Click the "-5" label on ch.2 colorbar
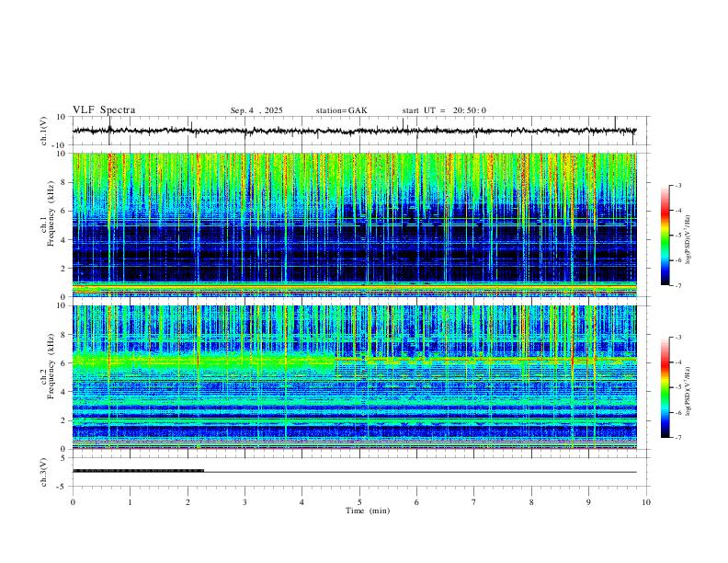The image size is (728, 563). click(x=678, y=387)
